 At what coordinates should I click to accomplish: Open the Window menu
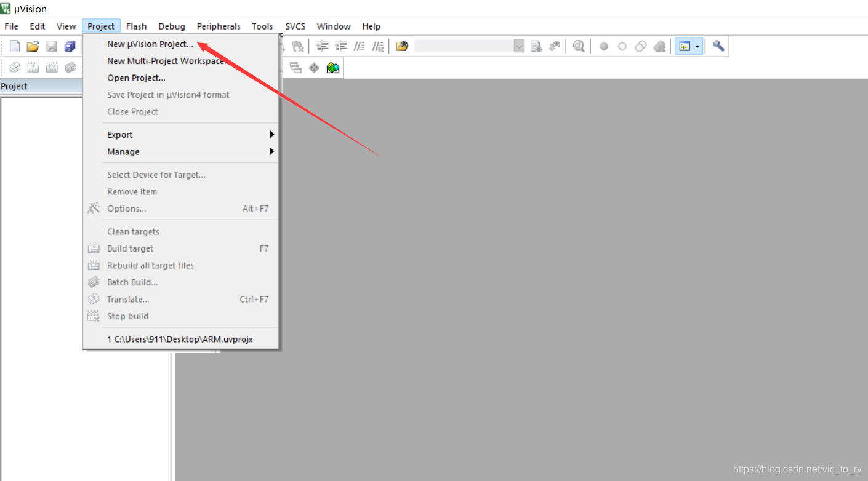[334, 26]
